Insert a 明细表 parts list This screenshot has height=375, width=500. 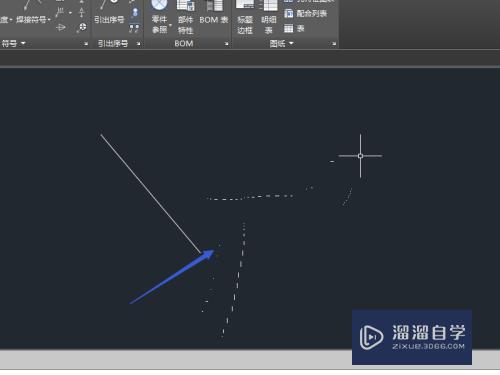point(269,17)
